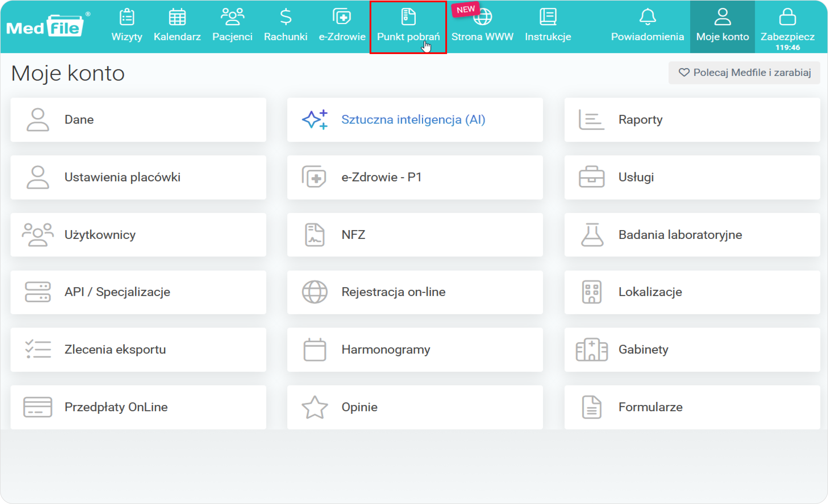828x504 pixels.
Task: Open Strona WWW globe icon
Action: pyautogui.click(x=483, y=17)
